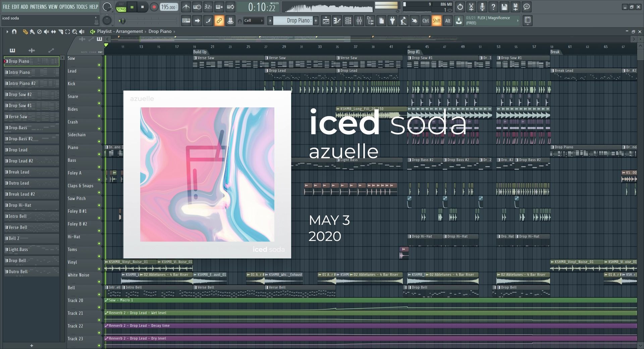The width and height of the screenshot is (644, 349).
Task: Click the song position slider
Action: [x=149, y=21]
